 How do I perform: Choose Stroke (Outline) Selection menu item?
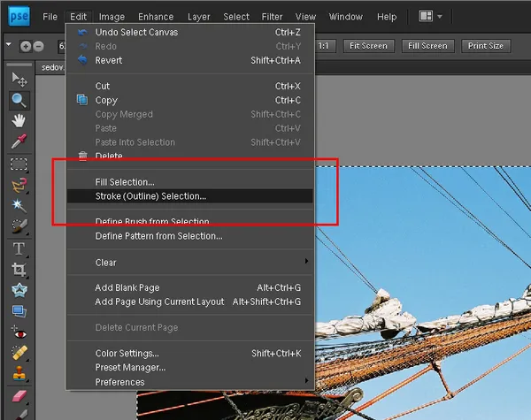pyautogui.click(x=150, y=196)
